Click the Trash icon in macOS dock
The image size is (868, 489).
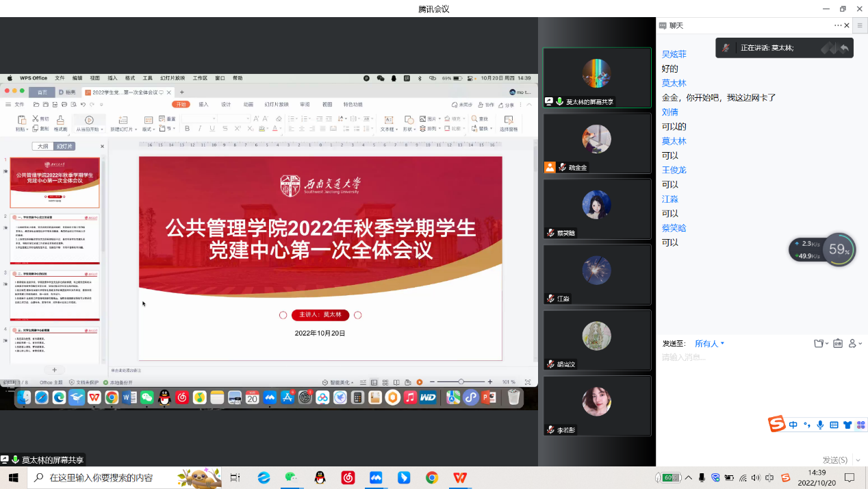coord(513,397)
